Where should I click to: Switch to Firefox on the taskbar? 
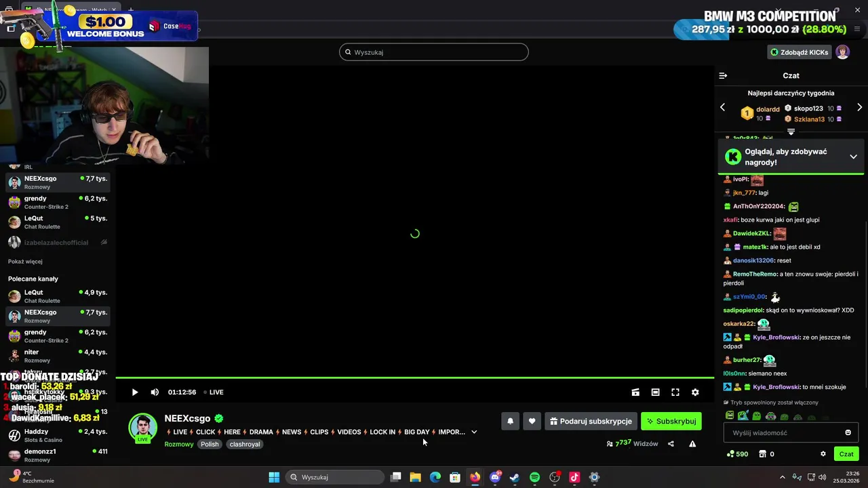coord(475,477)
